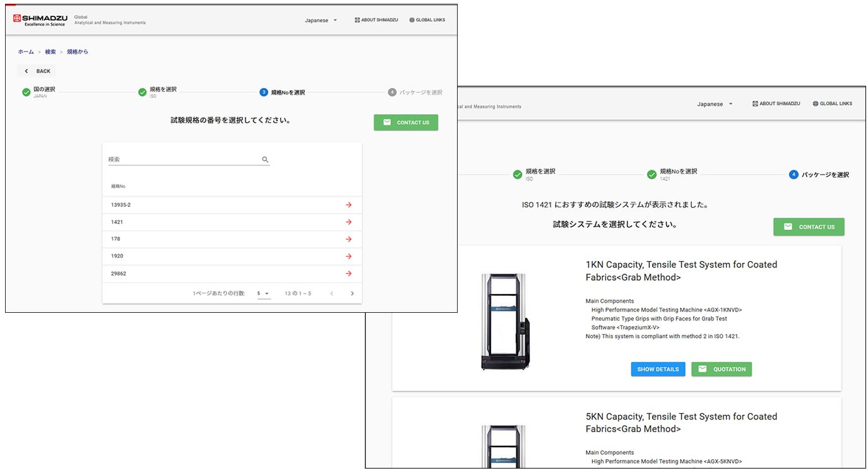868x473 pixels.
Task: Click the 5KN testing machine thumbnail
Action: (x=504, y=447)
